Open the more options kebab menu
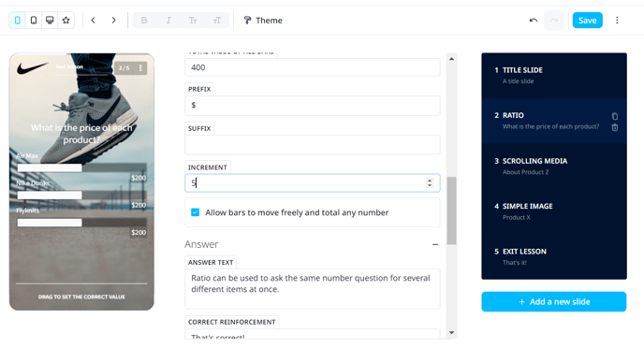The image size is (644, 348). click(x=617, y=20)
